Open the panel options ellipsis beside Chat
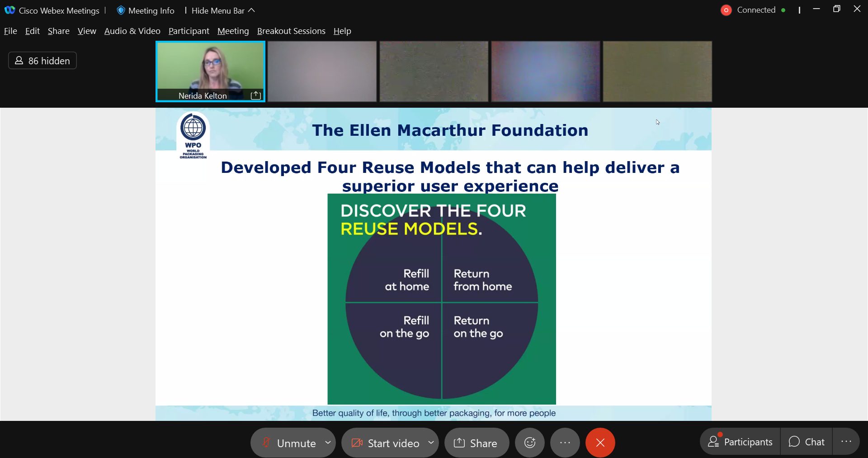Screen dimensions: 868x458 click(846, 442)
